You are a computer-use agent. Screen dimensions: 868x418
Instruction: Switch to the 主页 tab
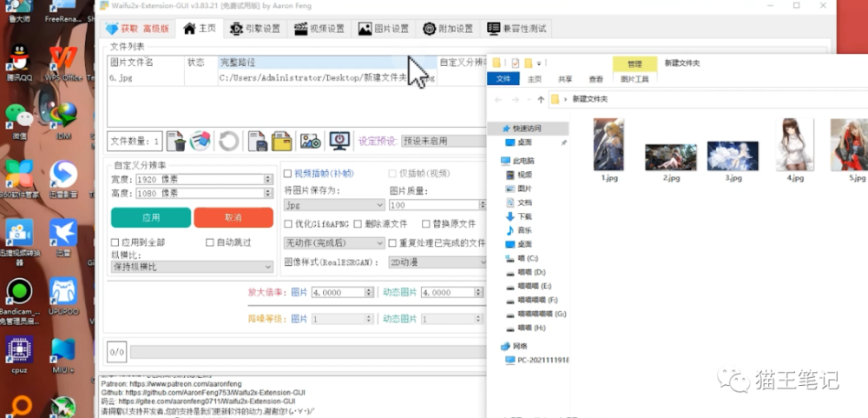pyautogui.click(x=200, y=29)
